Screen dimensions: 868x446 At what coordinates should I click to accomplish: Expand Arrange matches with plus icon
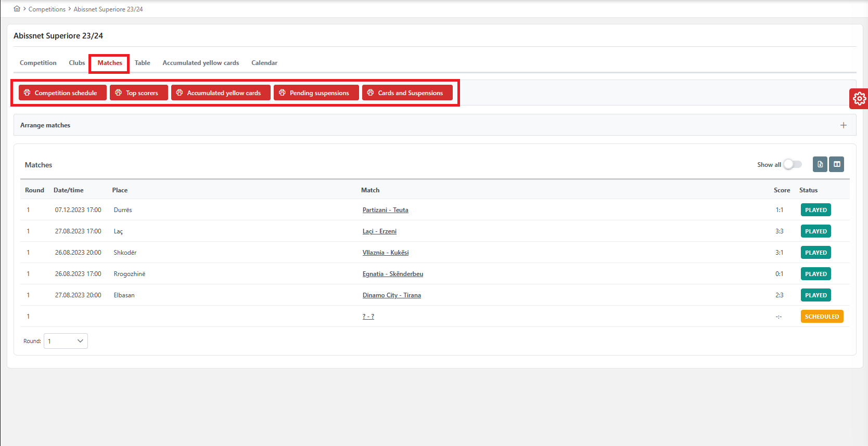coord(843,125)
